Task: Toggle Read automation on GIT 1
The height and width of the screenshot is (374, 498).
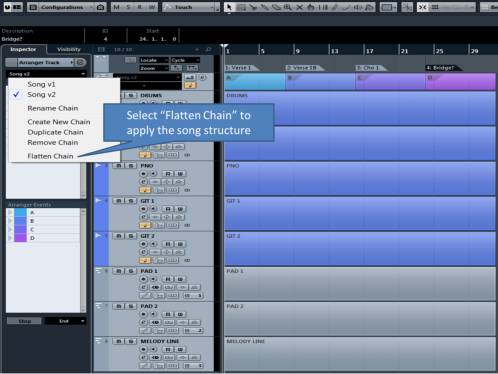Action: pyautogui.click(x=168, y=209)
